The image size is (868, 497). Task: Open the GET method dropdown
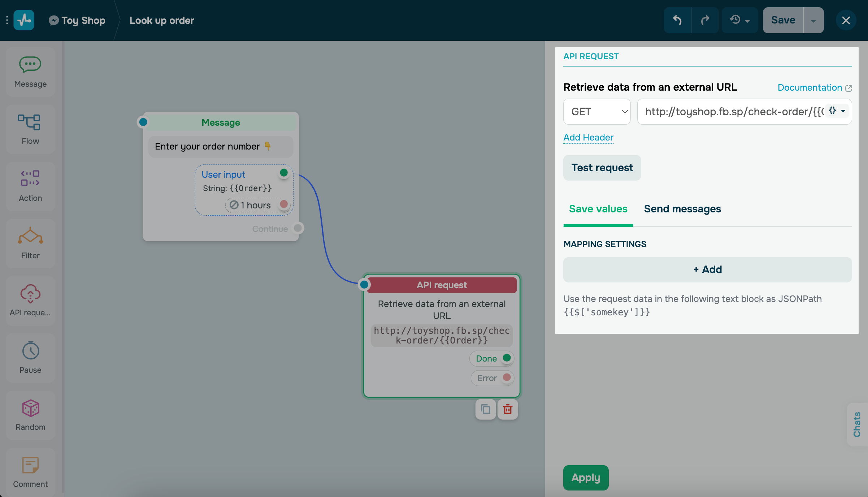pyautogui.click(x=596, y=112)
